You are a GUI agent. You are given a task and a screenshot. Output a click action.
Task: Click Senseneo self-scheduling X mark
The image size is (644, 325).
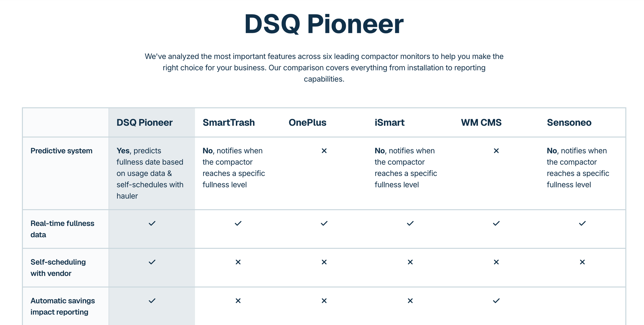tap(582, 262)
